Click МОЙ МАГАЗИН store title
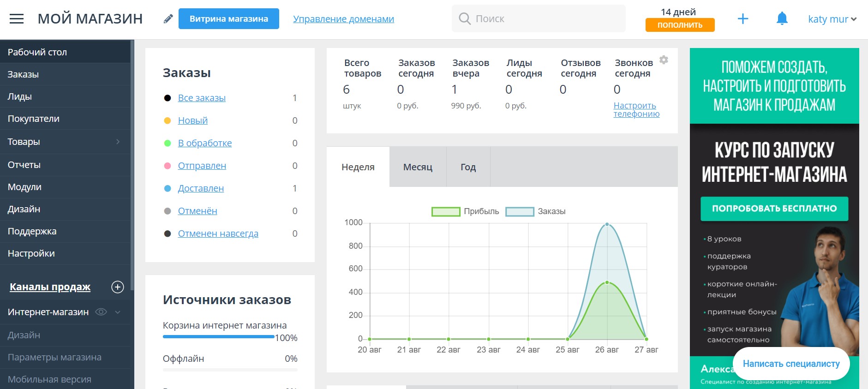868x389 pixels. coord(90,19)
